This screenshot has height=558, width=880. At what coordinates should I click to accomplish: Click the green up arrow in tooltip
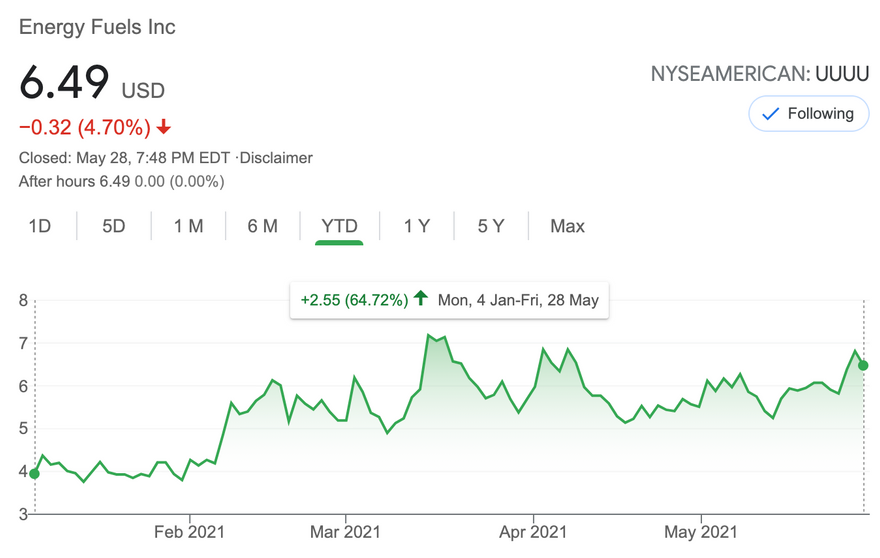coord(420,298)
